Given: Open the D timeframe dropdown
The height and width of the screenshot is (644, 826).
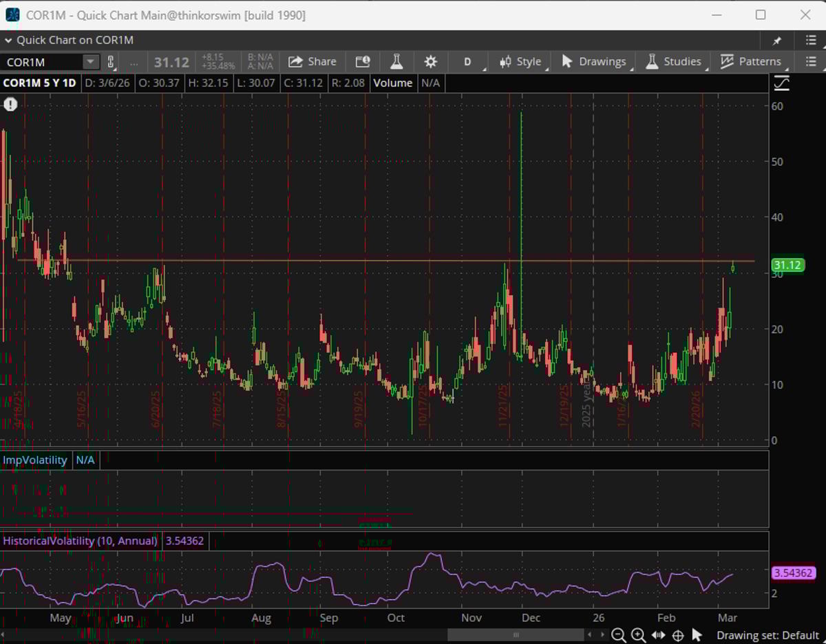Looking at the screenshot, I should [x=467, y=61].
